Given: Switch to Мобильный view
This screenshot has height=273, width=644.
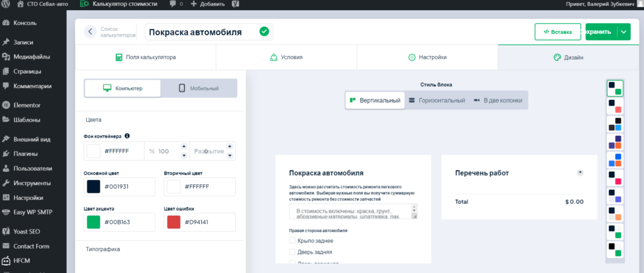Looking at the screenshot, I should click(x=199, y=88).
